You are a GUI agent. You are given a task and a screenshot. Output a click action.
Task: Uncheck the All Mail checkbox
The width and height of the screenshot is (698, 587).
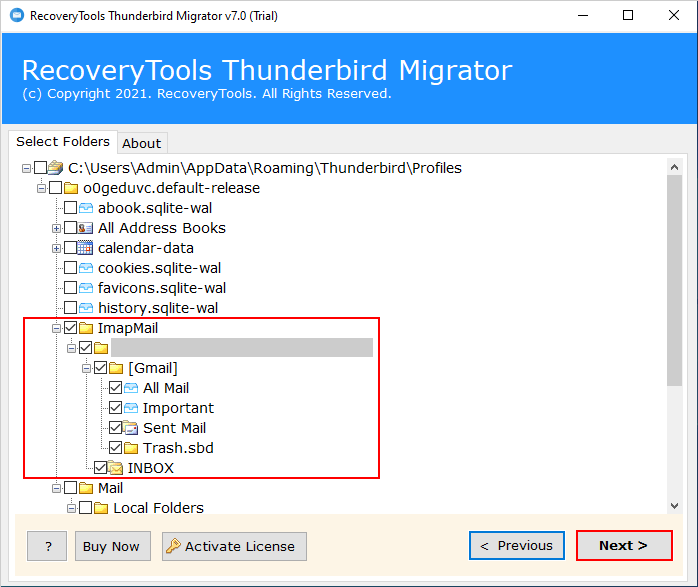tap(116, 388)
